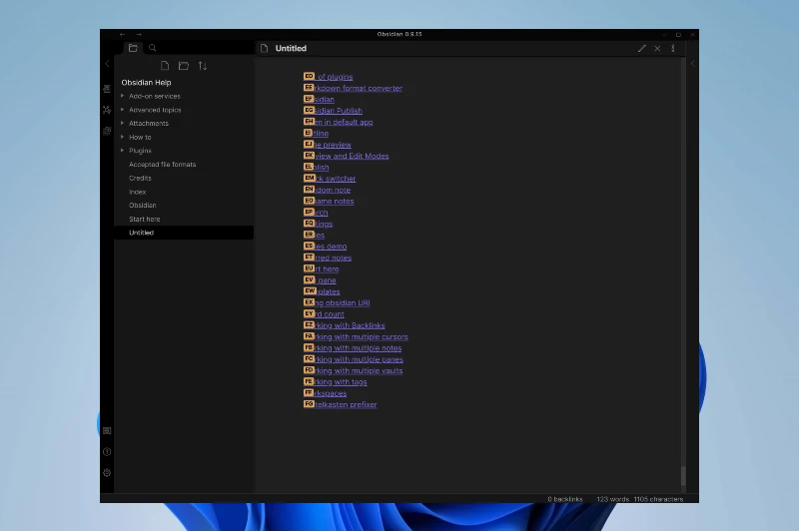Follow the 'es demo' link
The width and height of the screenshot is (799, 532).
pyautogui.click(x=332, y=247)
